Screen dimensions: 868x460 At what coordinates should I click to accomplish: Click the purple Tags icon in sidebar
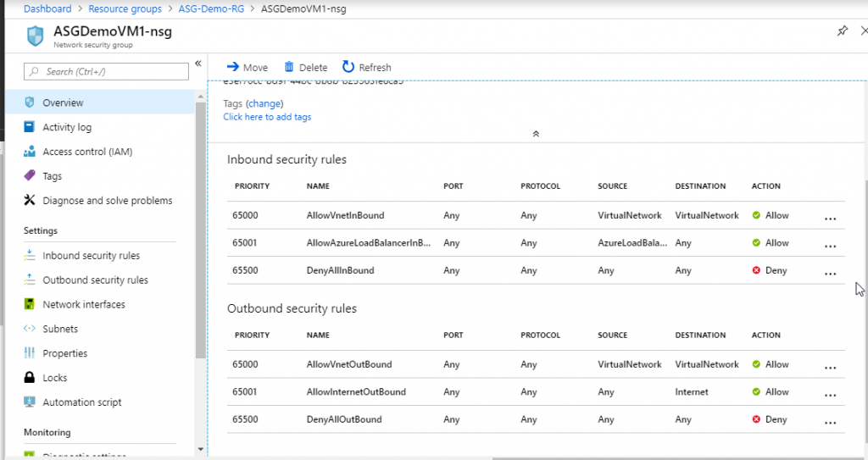30,176
